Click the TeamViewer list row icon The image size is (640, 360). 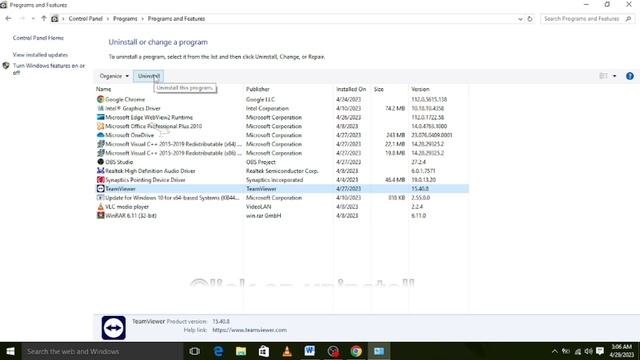pos(100,189)
